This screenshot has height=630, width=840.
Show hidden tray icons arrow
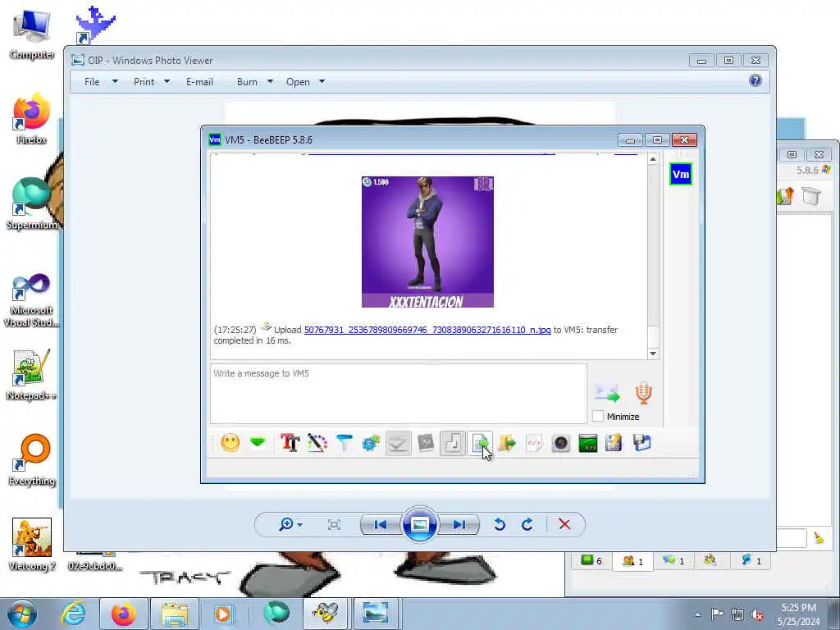(x=697, y=614)
